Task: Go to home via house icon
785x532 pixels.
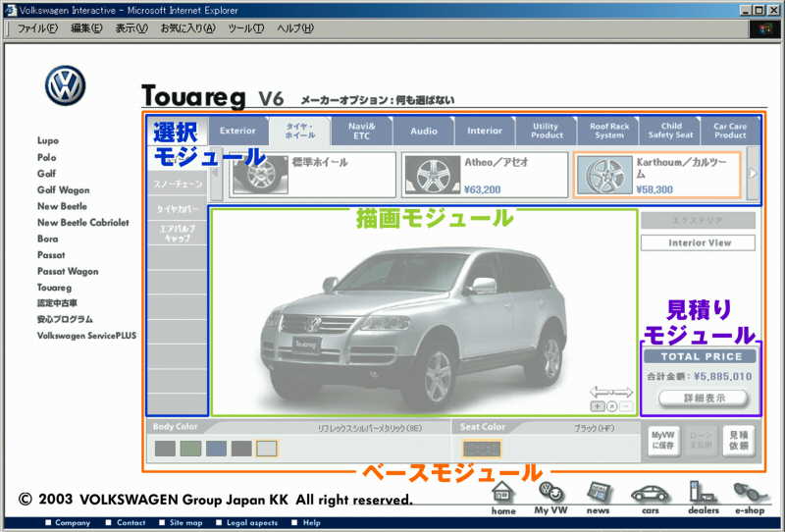Action: coord(502,494)
